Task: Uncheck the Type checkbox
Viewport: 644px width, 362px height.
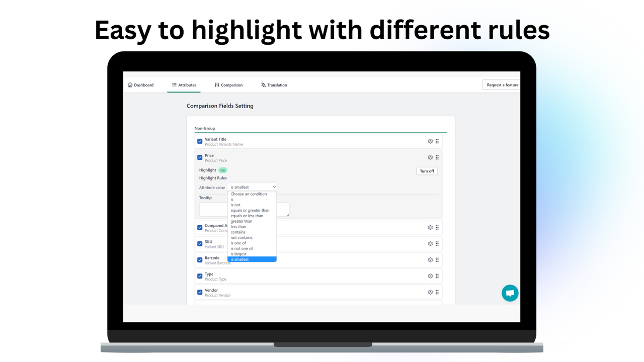Action: [200, 276]
